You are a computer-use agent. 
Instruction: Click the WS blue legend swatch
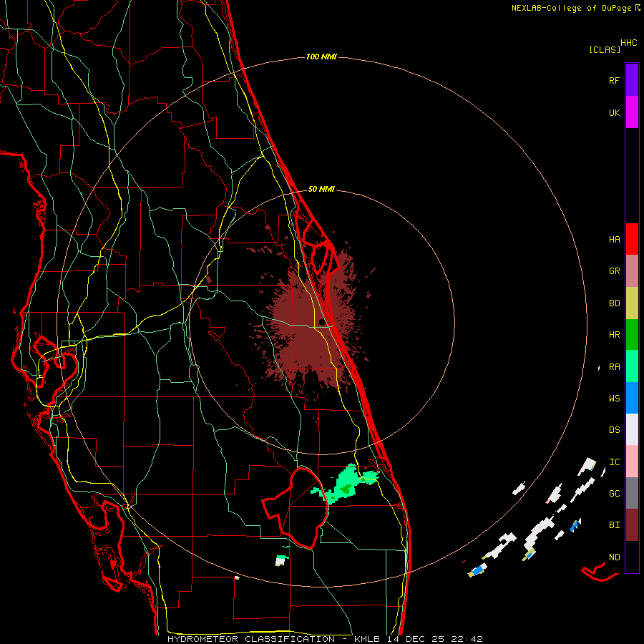(632, 398)
